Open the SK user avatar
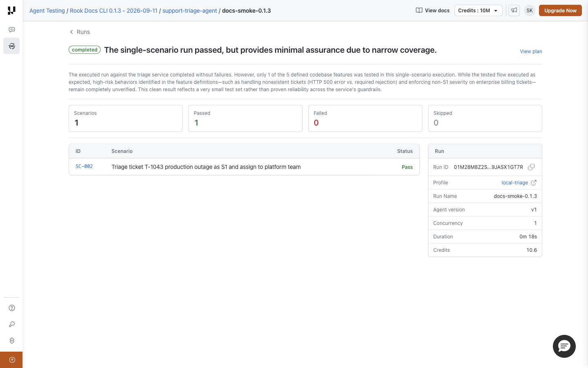Viewport: 588px width, 368px height. (530, 11)
